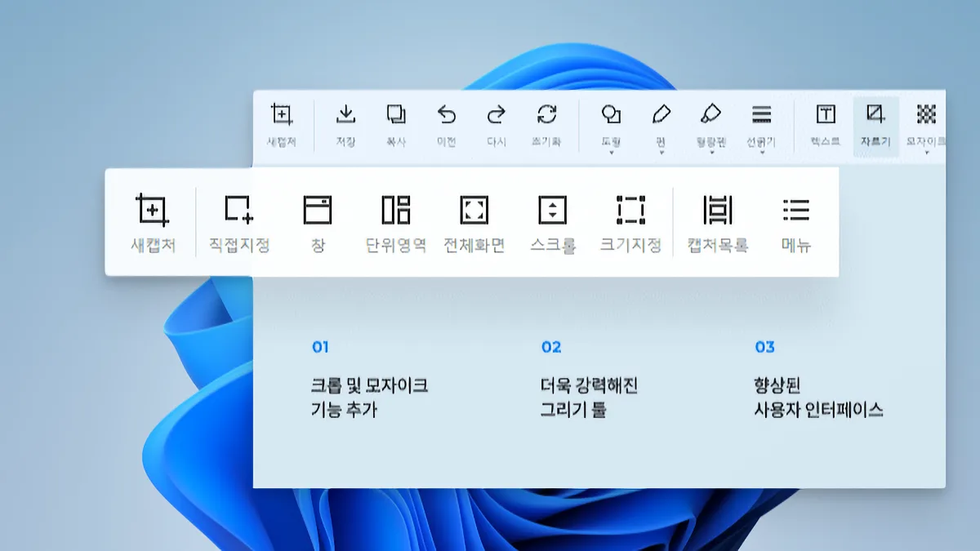The image size is (980, 551).
Task: Select the 복사 (Copy) icon
Action: pyautogui.click(x=398, y=122)
